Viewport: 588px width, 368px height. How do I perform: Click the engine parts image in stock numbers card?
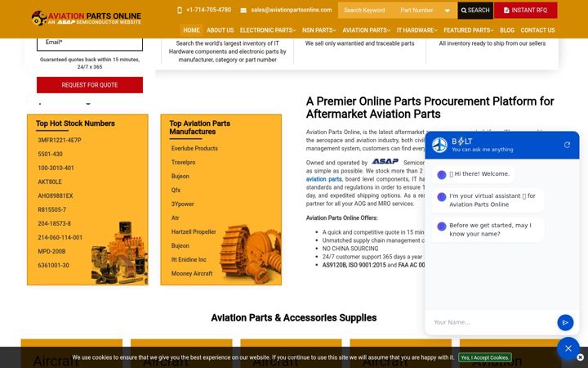[119, 253]
